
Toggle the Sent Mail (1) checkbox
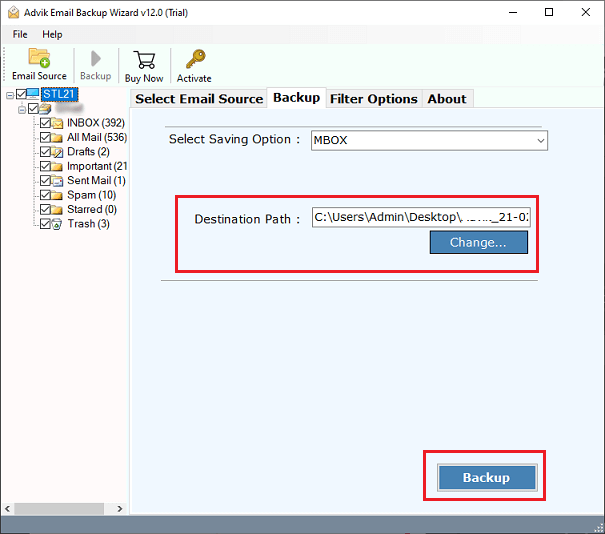(x=45, y=181)
